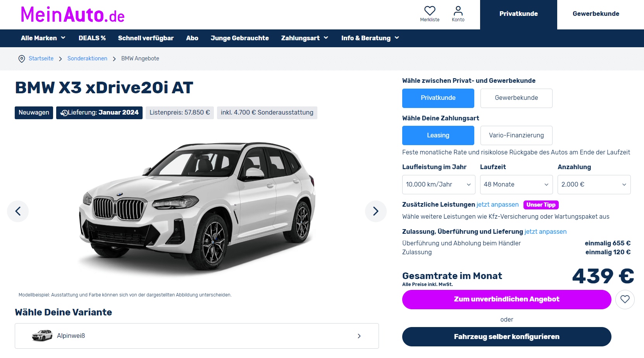
Task: Open Laufleistung im Jahr dropdown
Action: coord(439,185)
